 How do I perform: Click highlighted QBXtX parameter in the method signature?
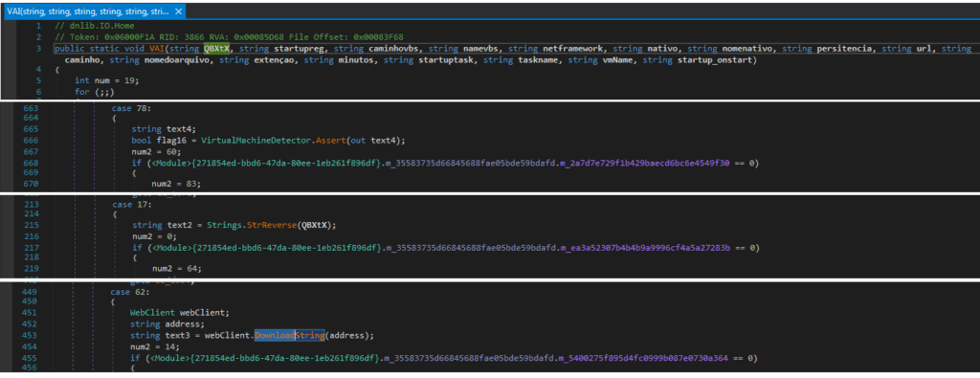point(216,48)
